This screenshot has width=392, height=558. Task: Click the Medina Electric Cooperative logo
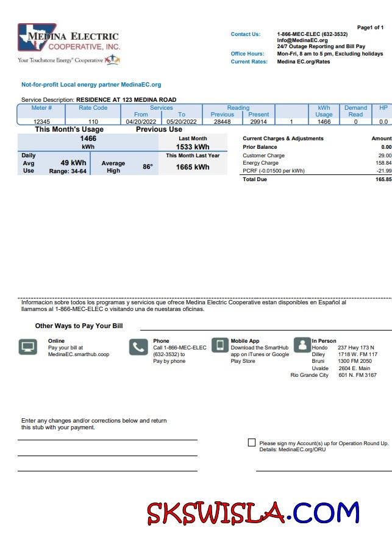click(x=69, y=39)
